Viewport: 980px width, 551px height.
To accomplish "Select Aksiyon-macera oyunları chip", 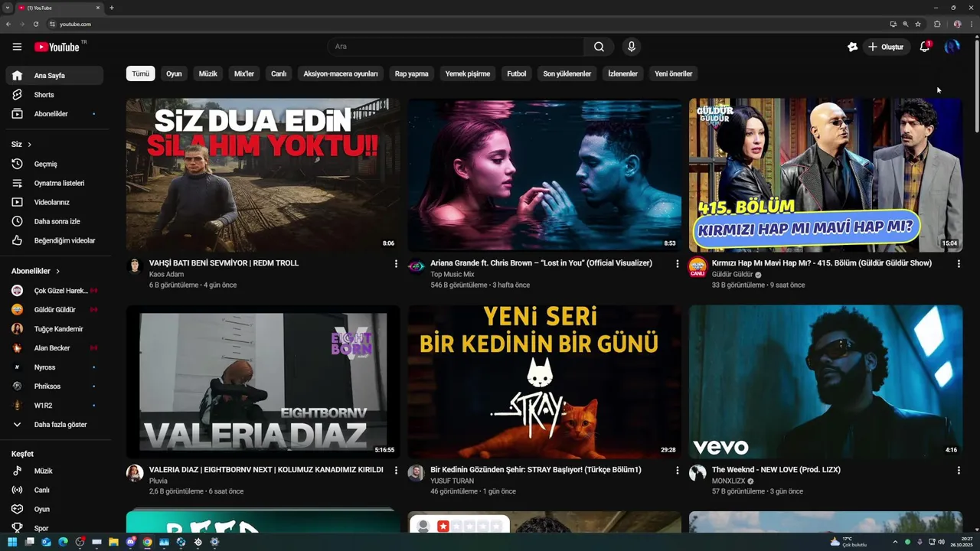I will [341, 73].
